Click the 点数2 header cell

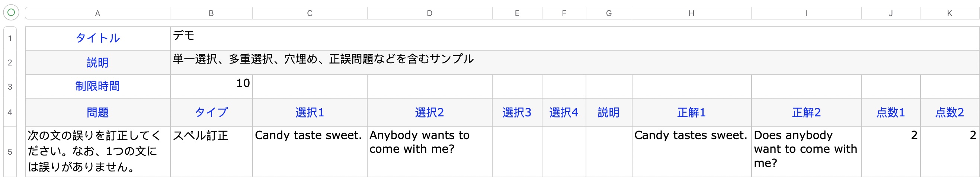pyautogui.click(x=949, y=112)
